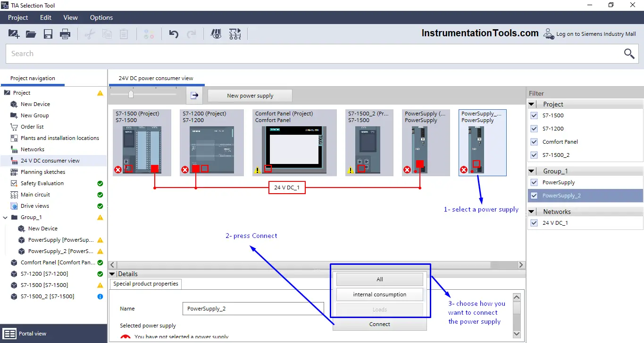Undo the last action
The width and height of the screenshot is (644, 343).
tap(174, 34)
